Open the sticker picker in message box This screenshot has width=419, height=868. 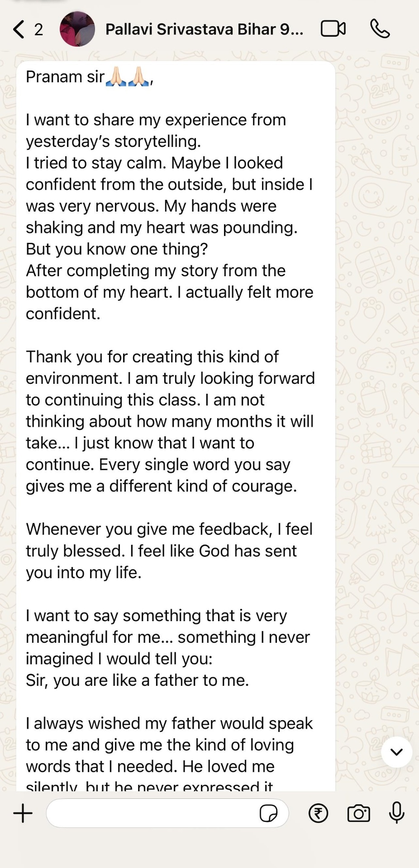(x=268, y=813)
